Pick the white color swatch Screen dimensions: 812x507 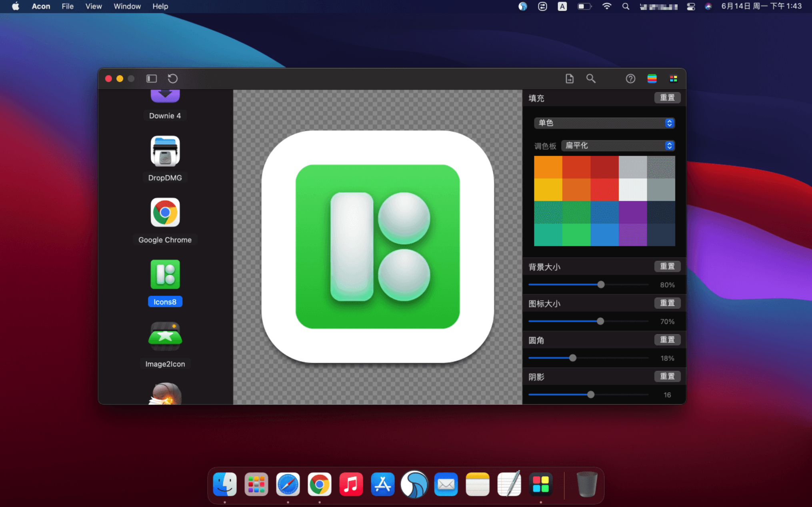[632, 190]
